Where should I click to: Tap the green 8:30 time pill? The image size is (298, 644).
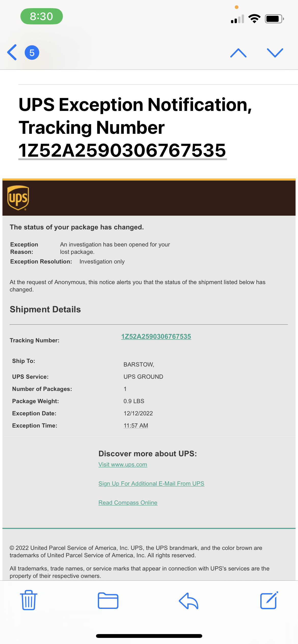[42, 16]
